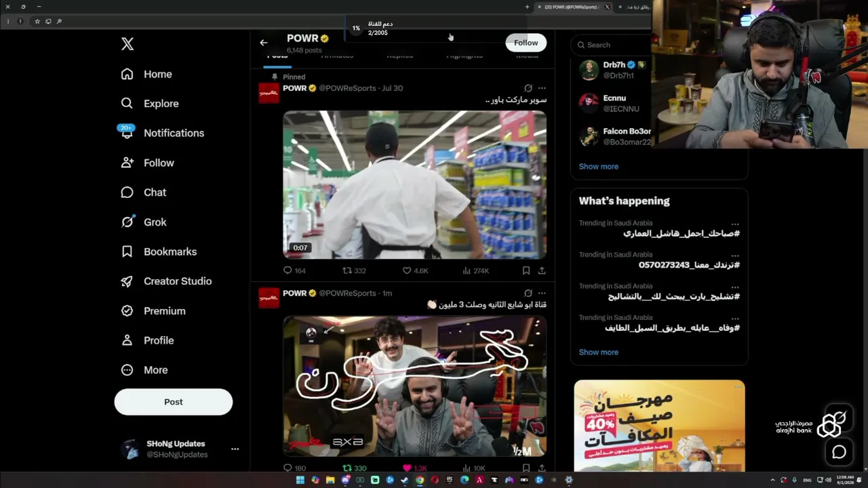Viewport: 868px width, 488px height.
Task: Repost the pinned post with 332 reposts
Action: click(x=354, y=270)
